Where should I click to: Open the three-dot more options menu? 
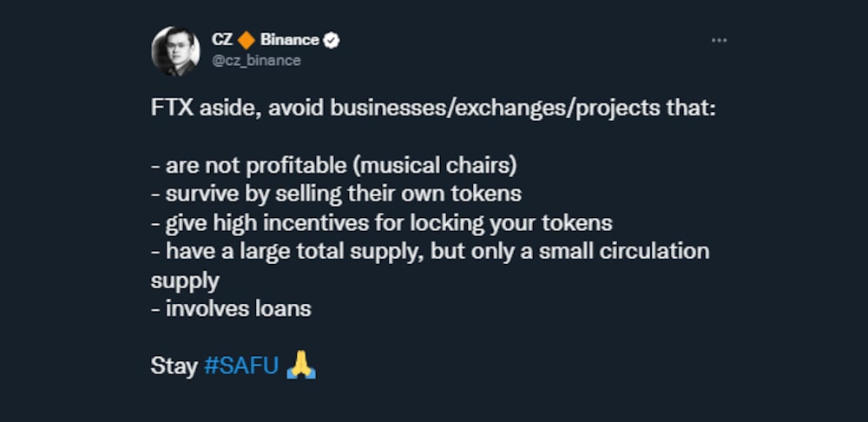(719, 41)
